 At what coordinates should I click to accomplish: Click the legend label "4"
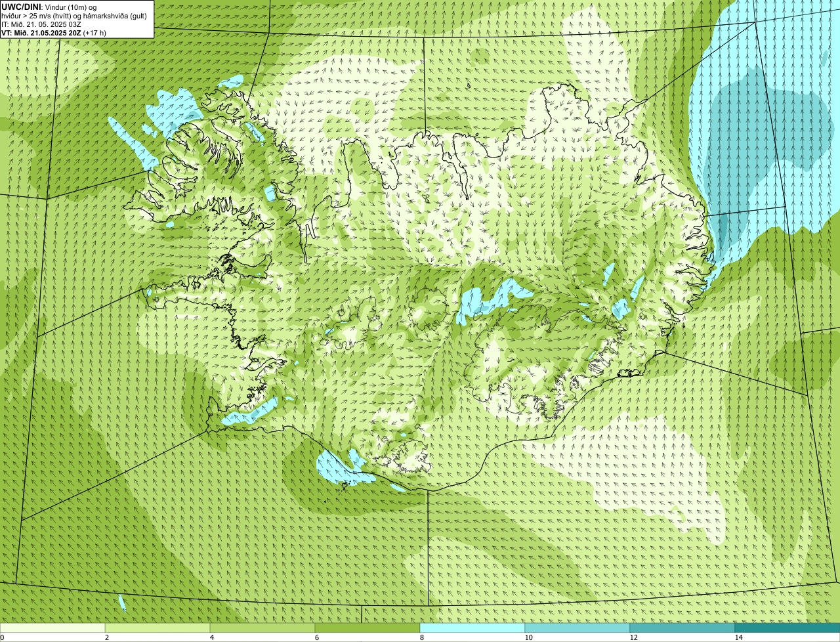[x=211, y=637]
